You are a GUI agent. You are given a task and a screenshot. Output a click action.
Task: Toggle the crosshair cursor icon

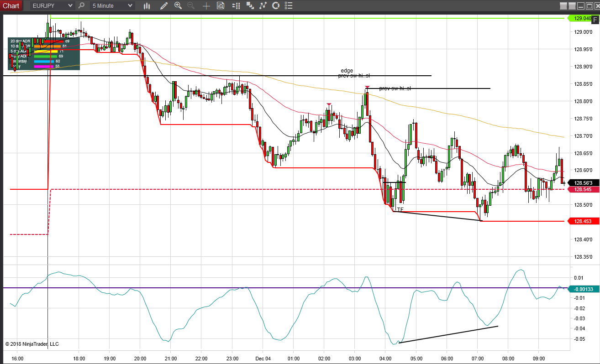pyautogui.click(x=206, y=6)
